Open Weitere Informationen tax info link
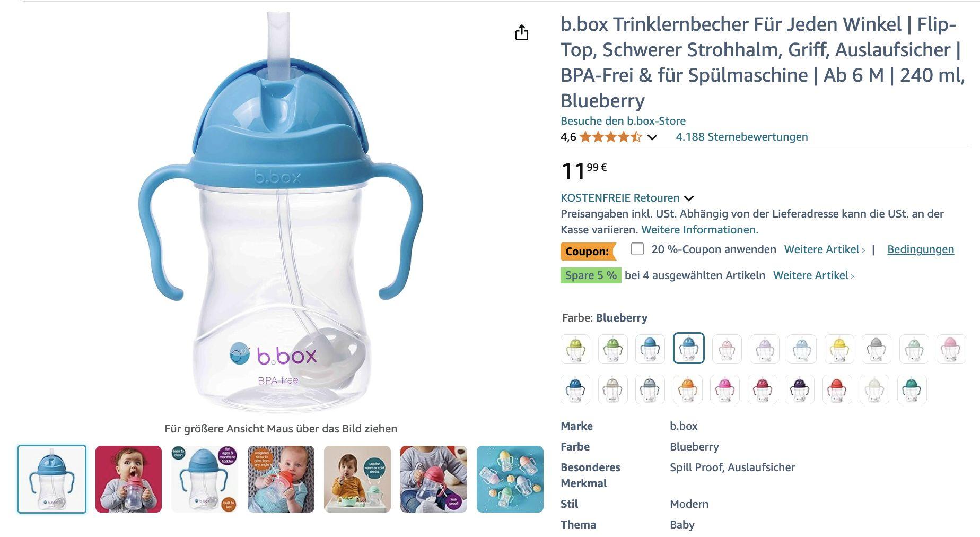The image size is (980, 537). (699, 230)
